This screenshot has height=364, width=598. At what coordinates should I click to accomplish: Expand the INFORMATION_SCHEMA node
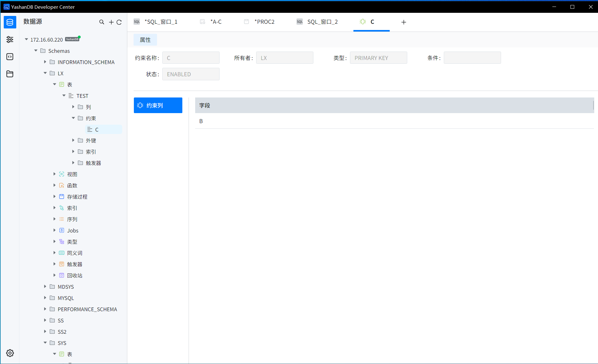point(45,62)
